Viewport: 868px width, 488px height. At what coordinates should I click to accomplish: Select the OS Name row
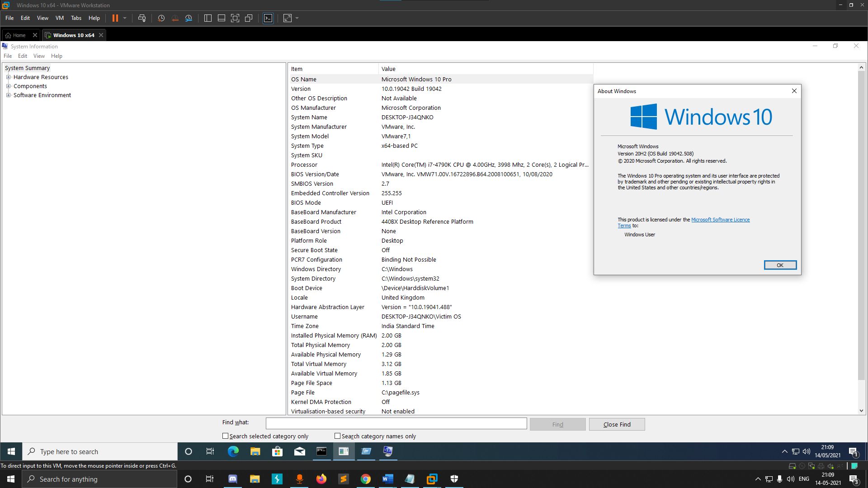440,79
